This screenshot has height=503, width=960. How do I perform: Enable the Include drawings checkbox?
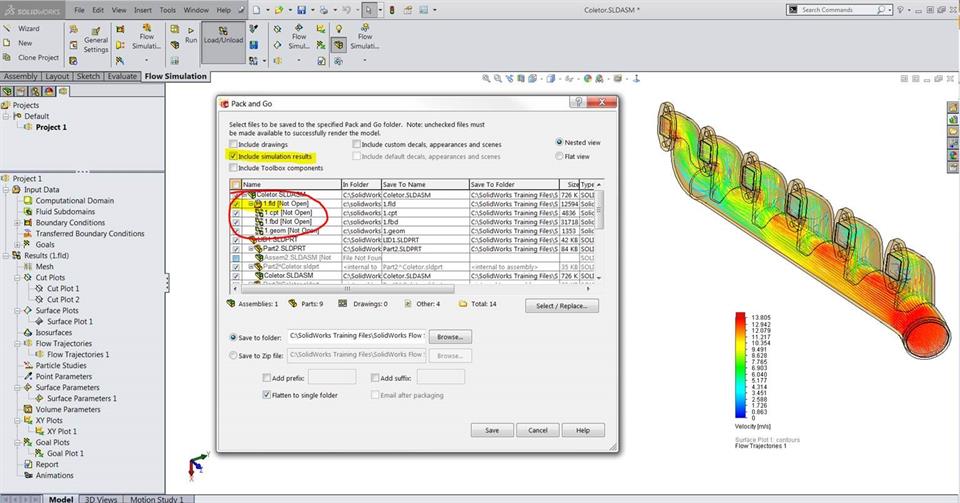click(233, 145)
